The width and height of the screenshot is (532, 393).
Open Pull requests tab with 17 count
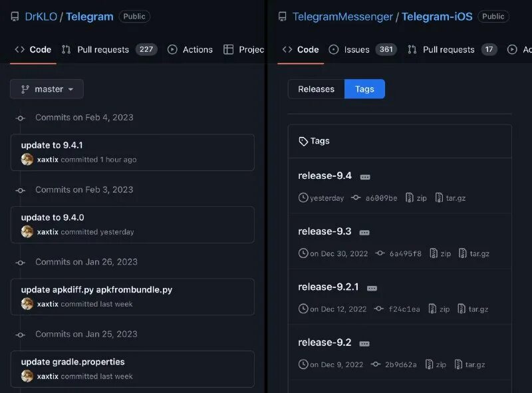[x=452, y=50]
